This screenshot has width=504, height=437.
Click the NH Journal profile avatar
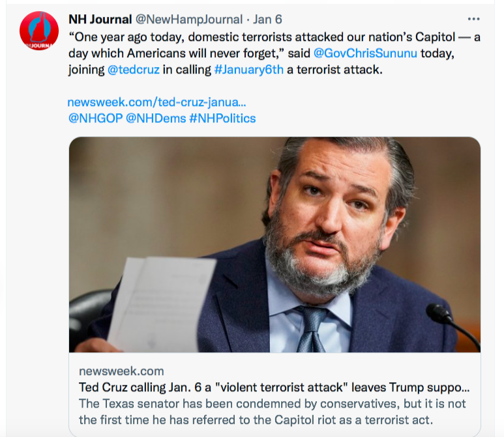pyautogui.click(x=39, y=31)
